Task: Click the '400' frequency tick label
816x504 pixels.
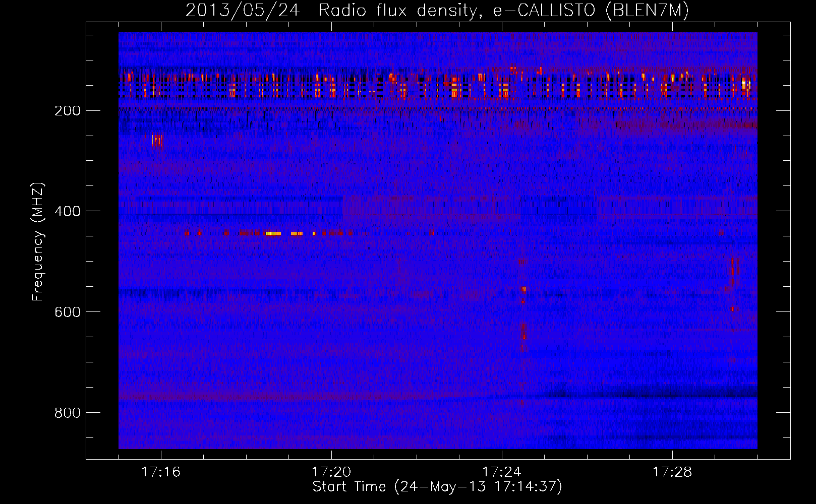Action: pos(67,212)
